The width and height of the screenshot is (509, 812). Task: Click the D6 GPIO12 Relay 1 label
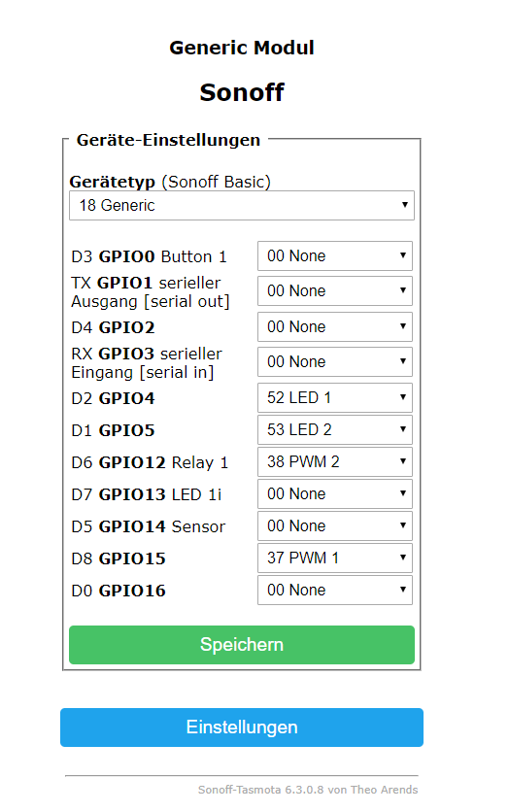click(150, 462)
